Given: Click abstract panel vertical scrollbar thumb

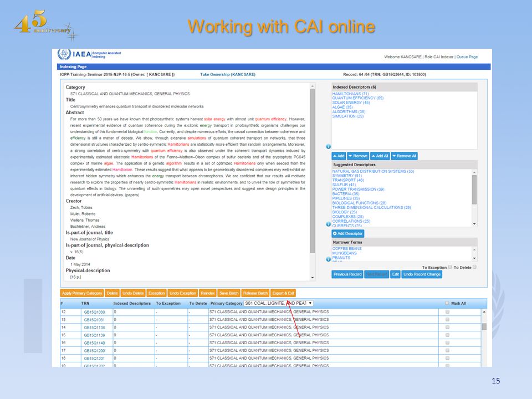Looking at the screenshot, I should click(313, 171).
